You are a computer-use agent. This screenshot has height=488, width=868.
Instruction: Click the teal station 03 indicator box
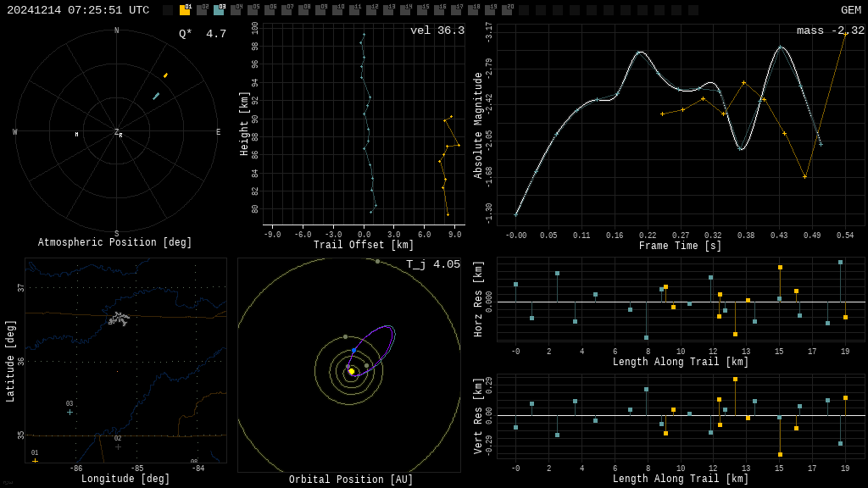point(219,10)
